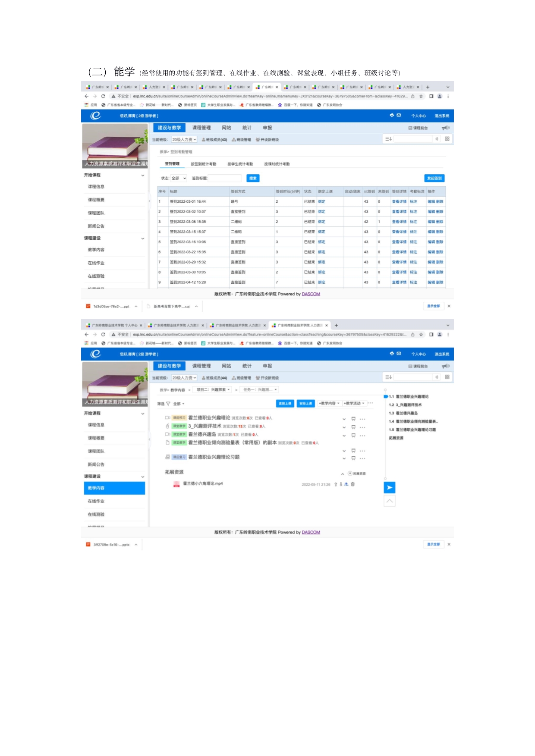Screen dimensions: 535x756
Task: Open the +教学内容 dropdown
Action: 329,403
